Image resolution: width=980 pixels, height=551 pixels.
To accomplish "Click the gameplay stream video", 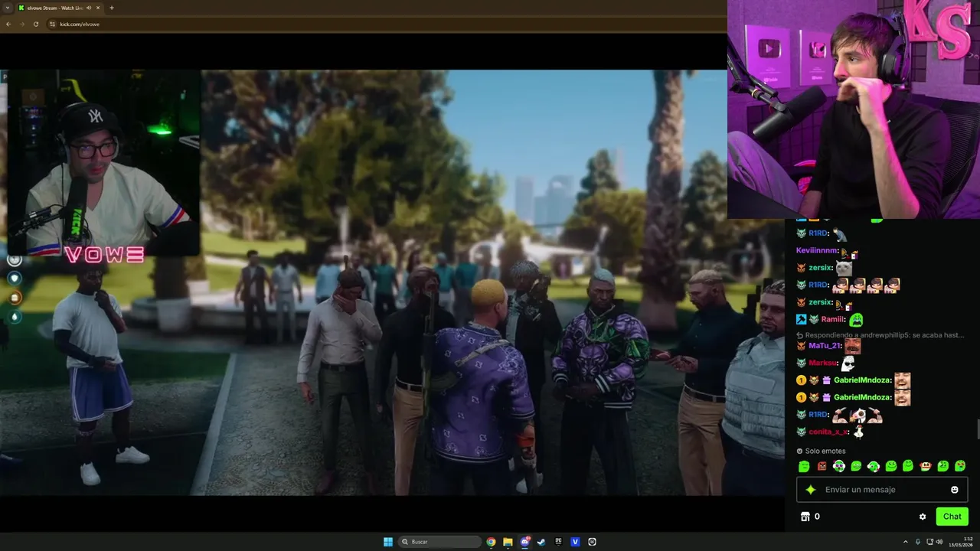I will point(392,283).
